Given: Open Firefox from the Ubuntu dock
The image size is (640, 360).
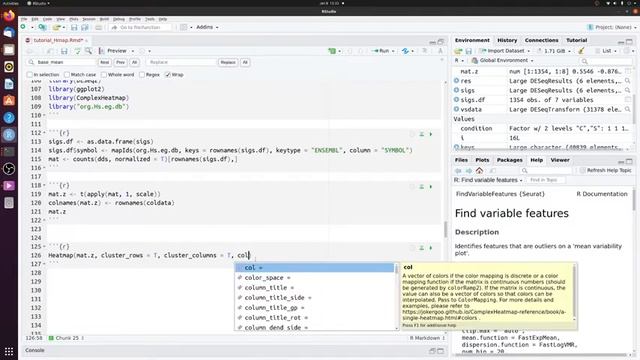Looking at the screenshot, I should click(9, 16).
